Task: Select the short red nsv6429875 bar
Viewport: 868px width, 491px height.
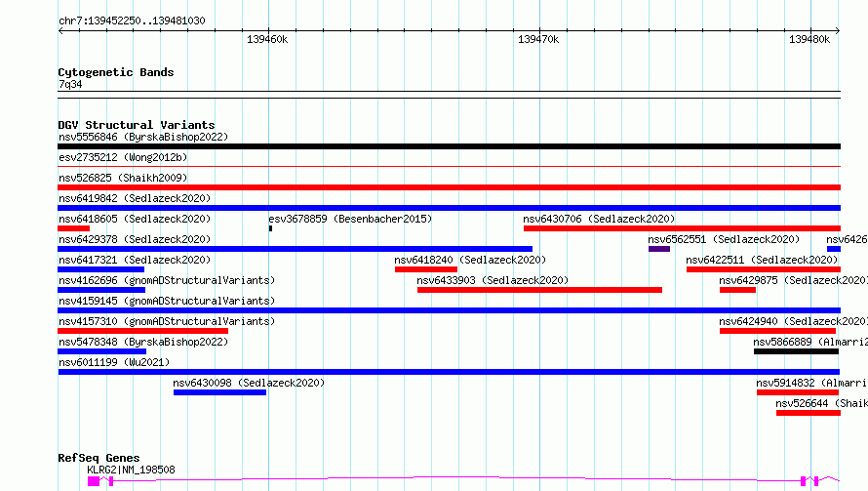Action: [x=738, y=290]
